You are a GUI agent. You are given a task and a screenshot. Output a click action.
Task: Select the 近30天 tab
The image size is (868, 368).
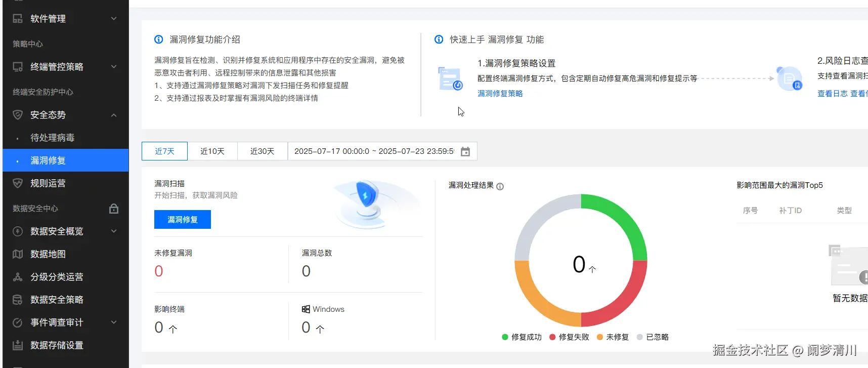point(263,151)
